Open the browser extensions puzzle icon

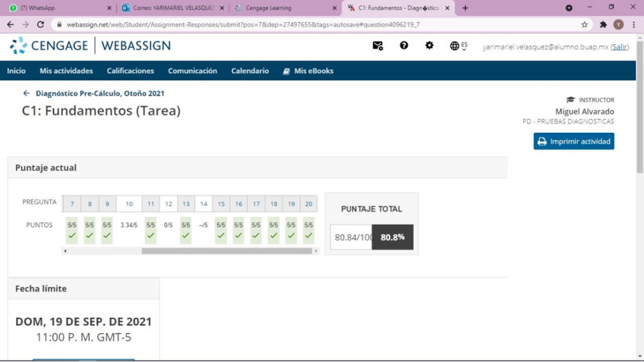pyautogui.click(x=603, y=24)
